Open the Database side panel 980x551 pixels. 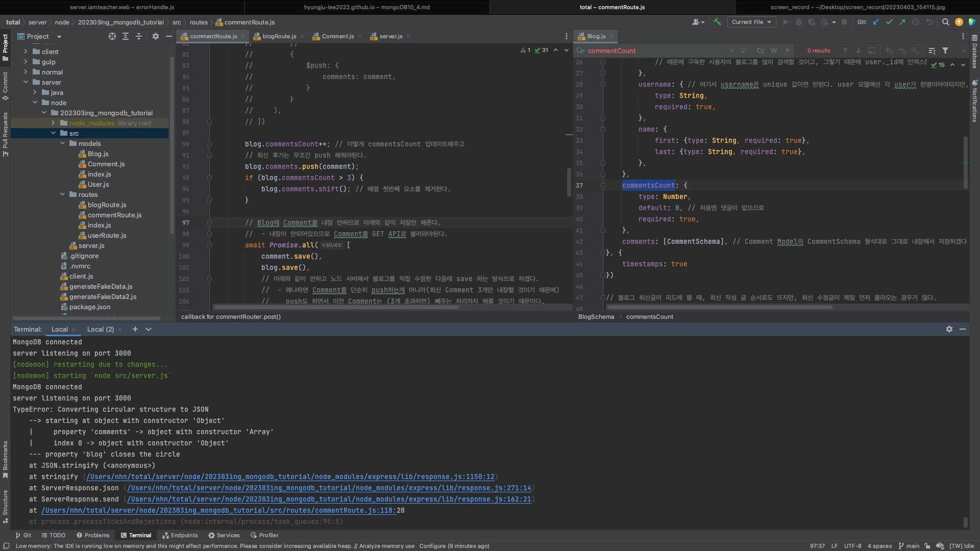pos(974,52)
